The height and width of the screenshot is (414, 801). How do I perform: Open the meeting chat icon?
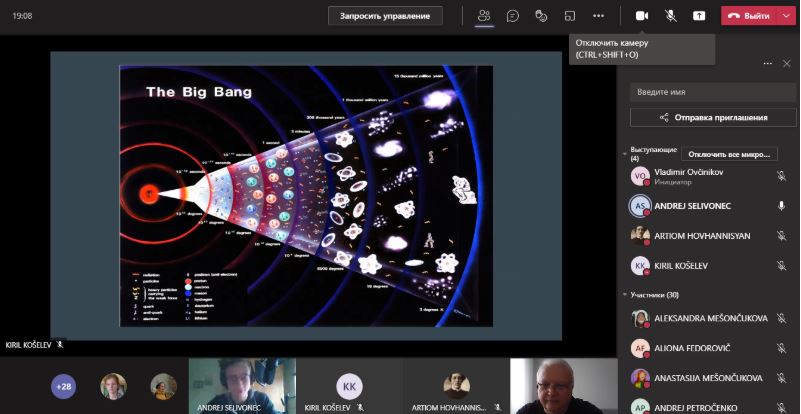[x=512, y=16]
